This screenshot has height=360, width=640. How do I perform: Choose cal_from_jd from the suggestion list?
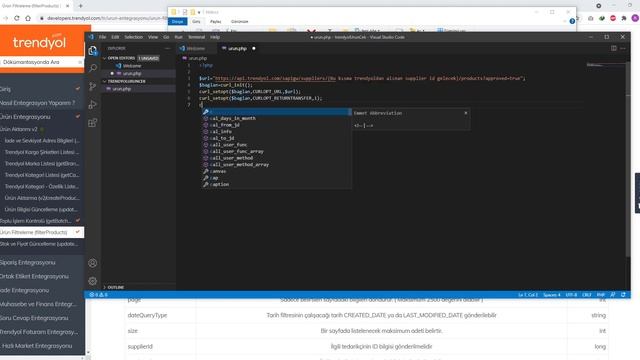[x=276, y=125]
